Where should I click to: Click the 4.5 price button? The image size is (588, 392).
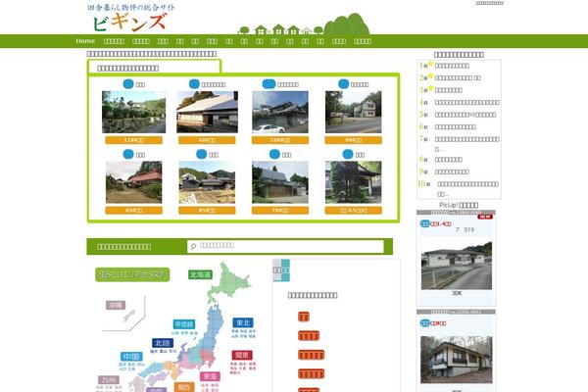(x=353, y=211)
